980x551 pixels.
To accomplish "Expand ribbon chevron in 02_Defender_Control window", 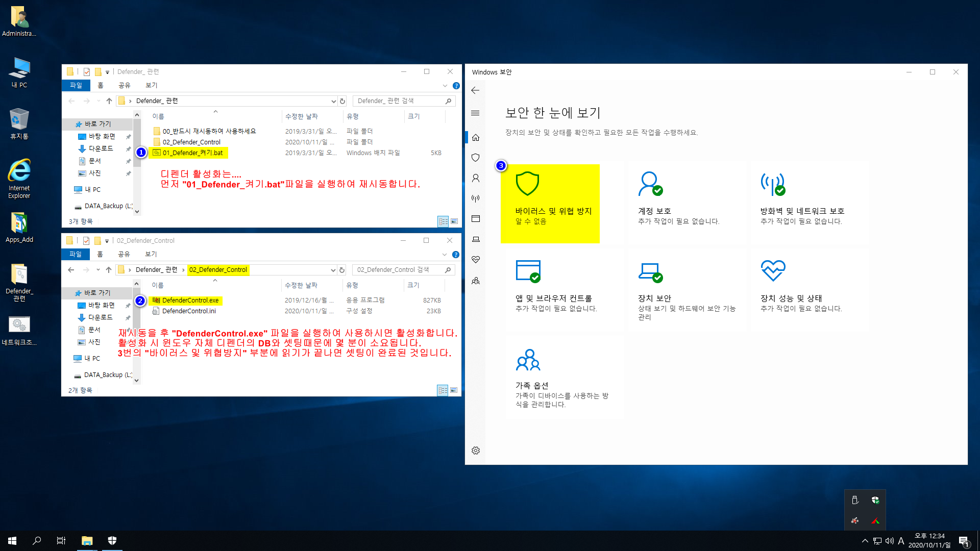I will coord(445,255).
